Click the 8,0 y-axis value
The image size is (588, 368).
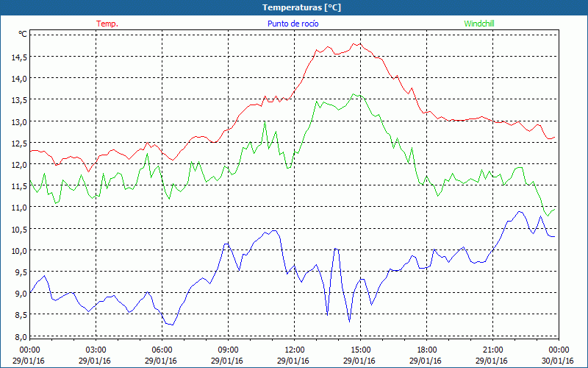pyautogui.click(x=21, y=336)
